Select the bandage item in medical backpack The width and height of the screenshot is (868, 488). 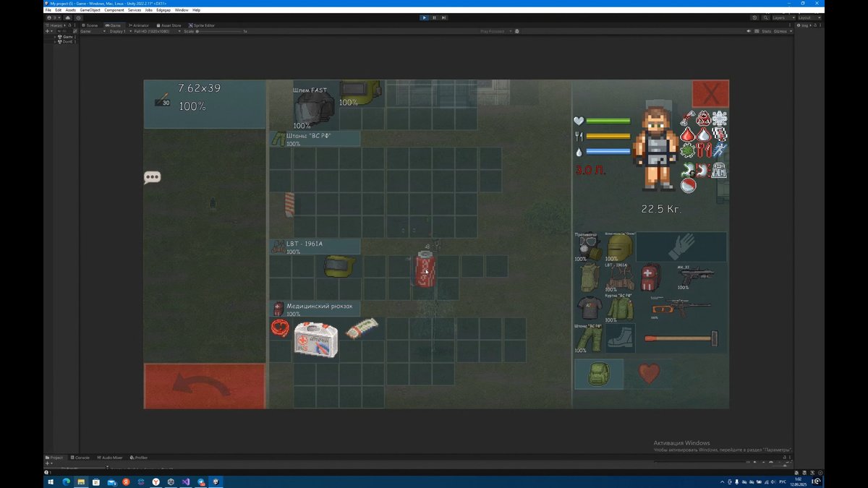[x=362, y=328]
